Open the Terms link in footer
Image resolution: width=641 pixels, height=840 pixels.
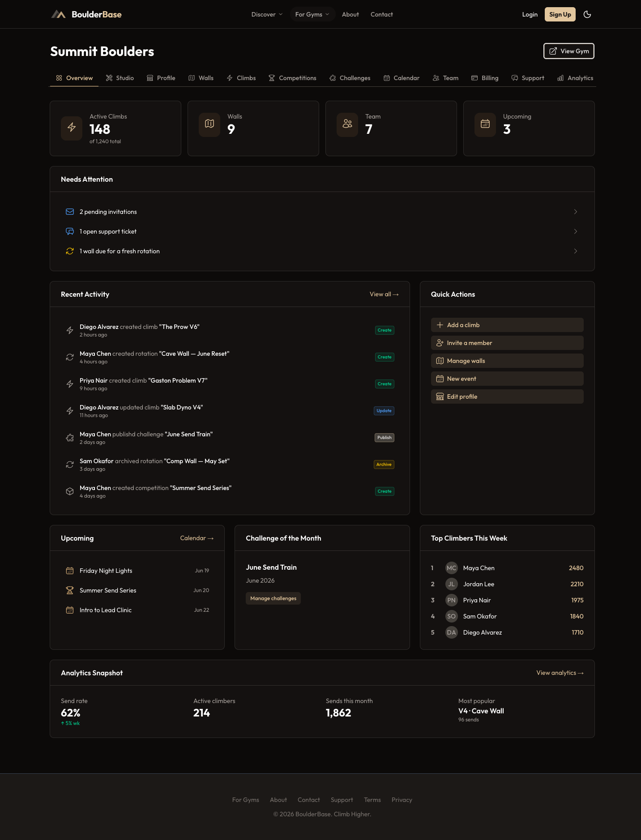tap(372, 800)
